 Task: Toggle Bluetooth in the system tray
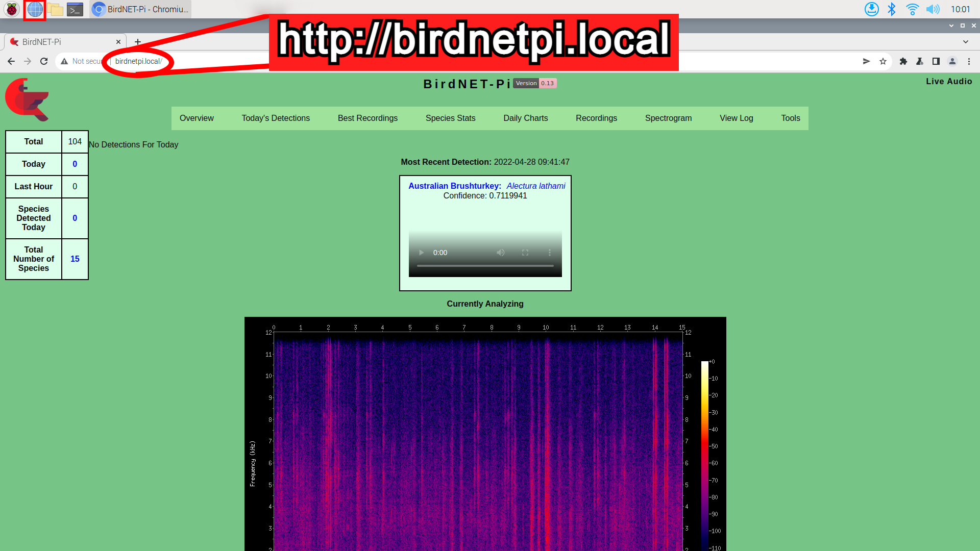892,9
